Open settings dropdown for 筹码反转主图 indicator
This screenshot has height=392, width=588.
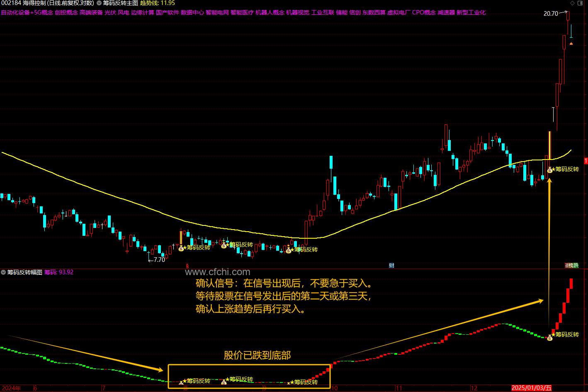pos(99,3)
